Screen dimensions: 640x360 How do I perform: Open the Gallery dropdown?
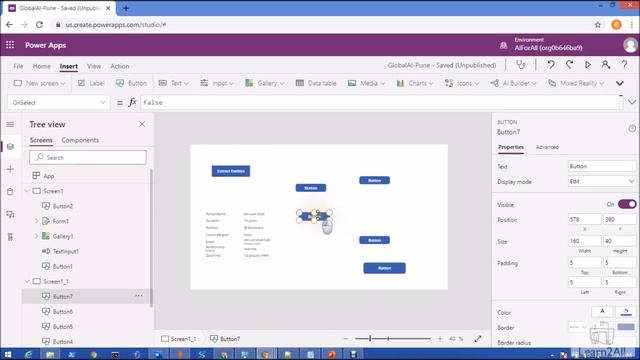264,83
